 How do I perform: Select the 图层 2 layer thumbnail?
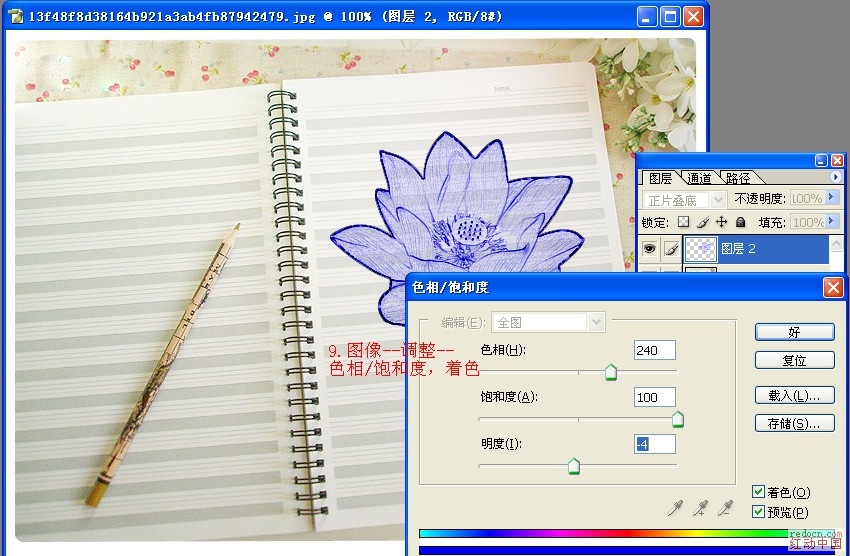click(x=701, y=249)
